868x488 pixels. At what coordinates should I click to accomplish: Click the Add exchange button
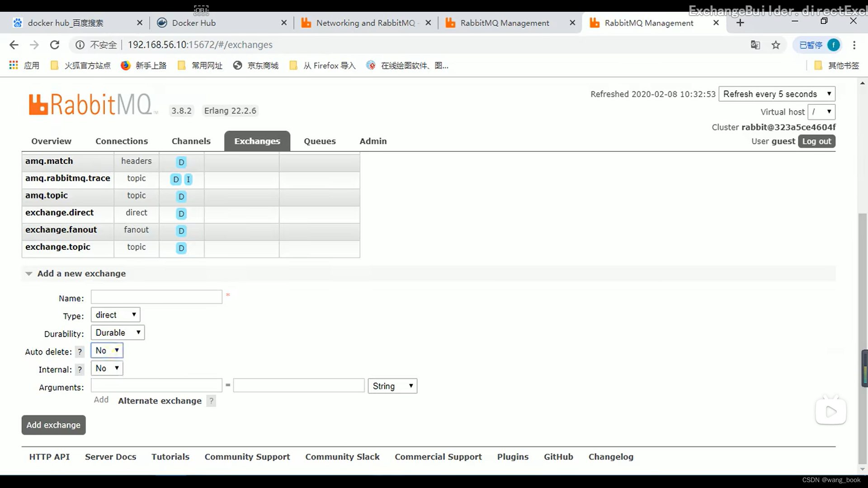pos(53,425)
